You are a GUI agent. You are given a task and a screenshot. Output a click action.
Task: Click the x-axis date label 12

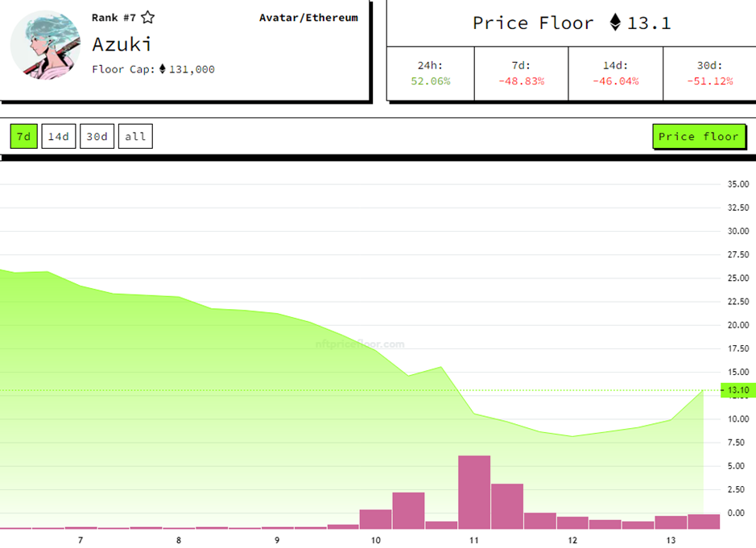[x=572, y=540]
